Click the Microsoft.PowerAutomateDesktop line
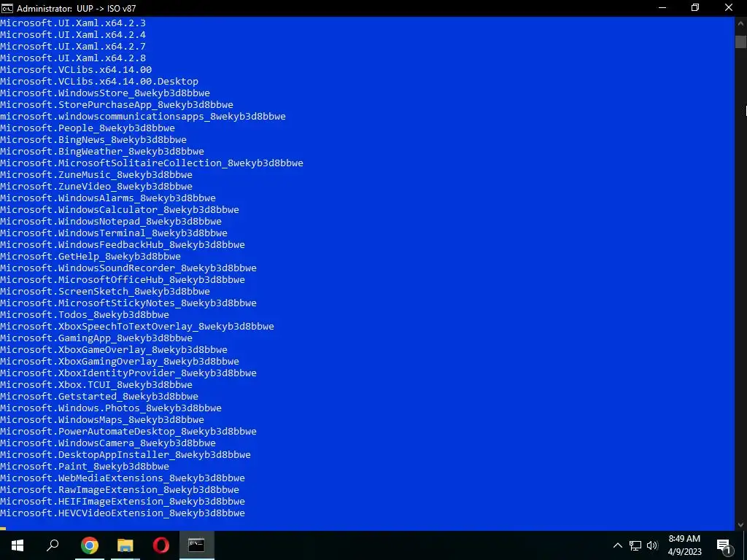This screenshot has width=747, height=560. pyautogui.click(x=128, y=432)
